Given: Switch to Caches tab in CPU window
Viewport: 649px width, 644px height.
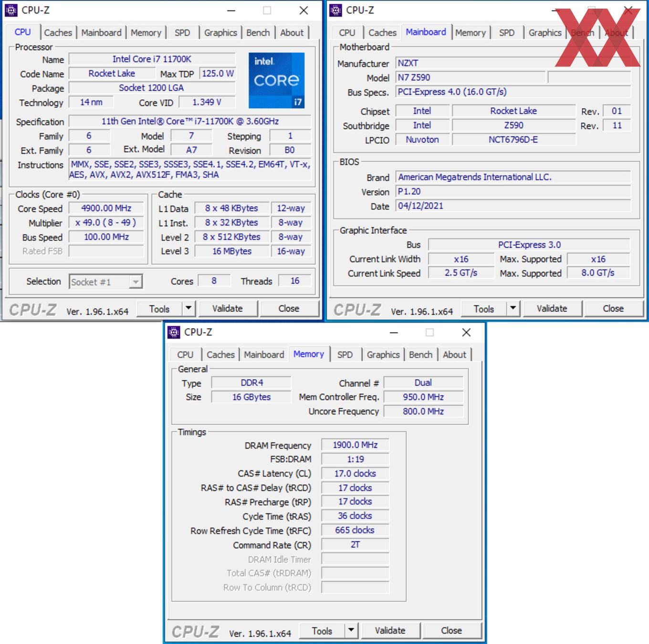Looking at the screenshot, I should [x=58, y=33].
